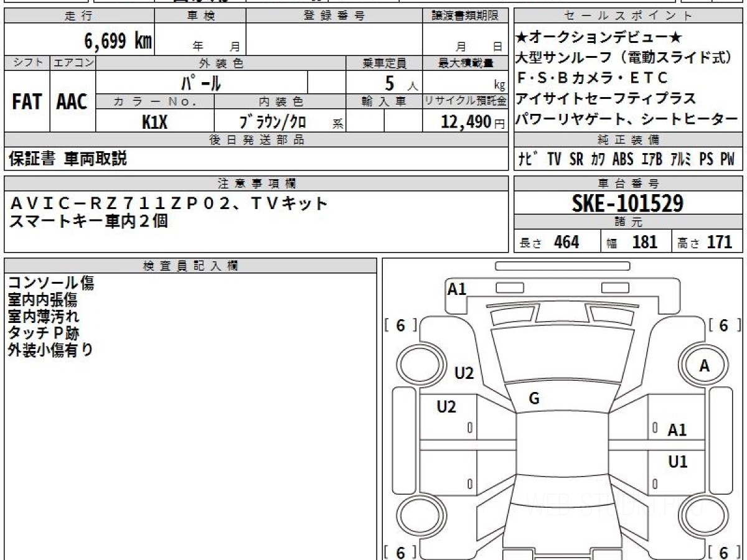Click the セールスポイント header
747x560 pixels.
point(627,16)
